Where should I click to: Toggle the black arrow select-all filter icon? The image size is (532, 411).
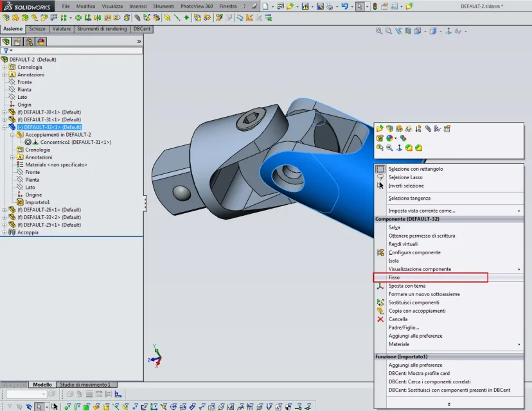(x=55, y=407)
